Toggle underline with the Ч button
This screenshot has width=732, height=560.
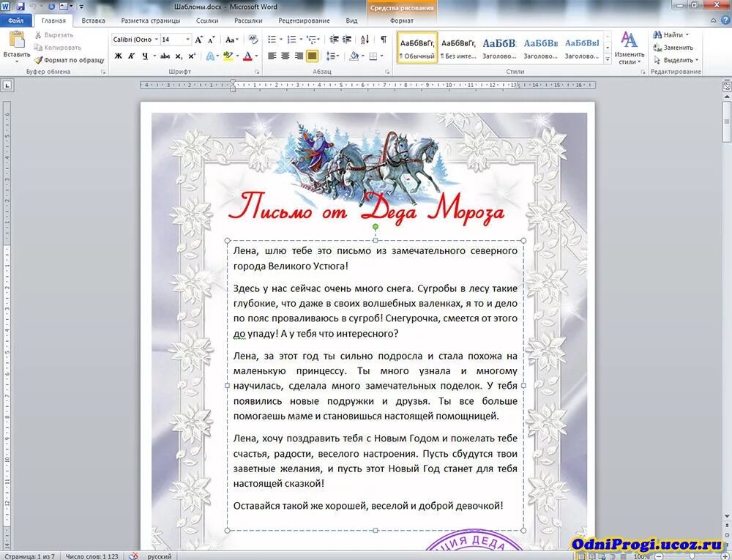coord(145,56)
